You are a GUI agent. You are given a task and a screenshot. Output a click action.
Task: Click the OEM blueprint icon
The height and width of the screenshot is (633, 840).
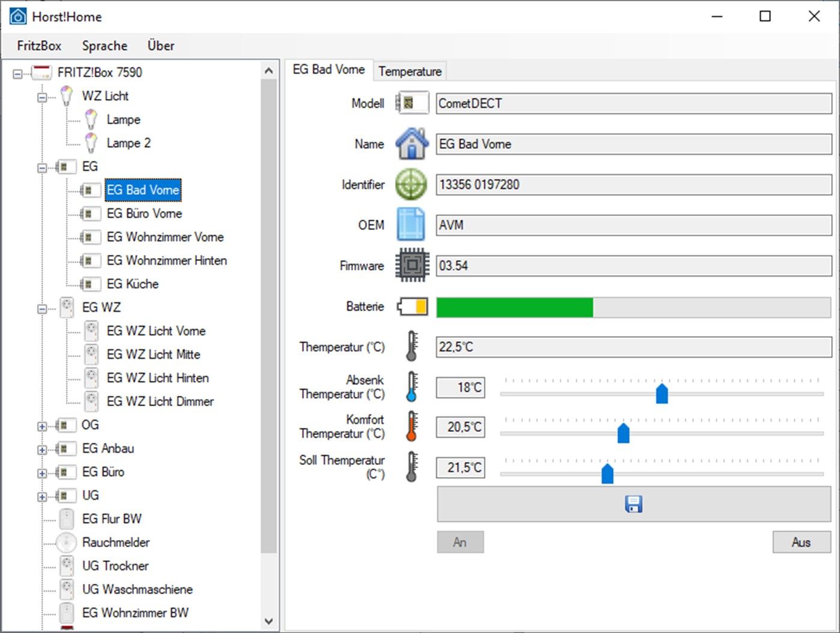[411, 224]
